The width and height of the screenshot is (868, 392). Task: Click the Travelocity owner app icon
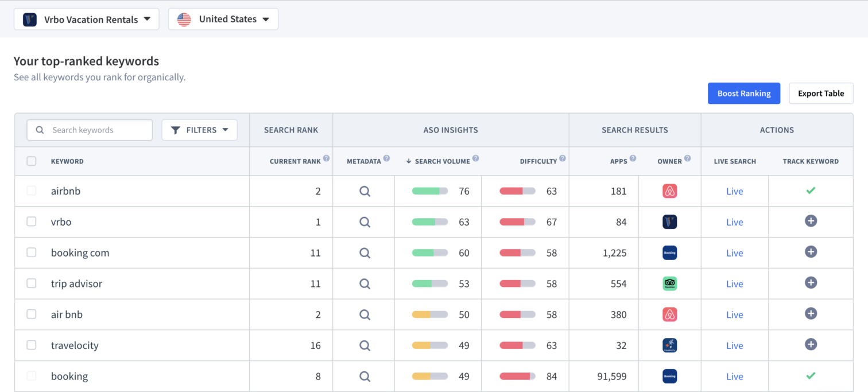(x=669, y=345)
